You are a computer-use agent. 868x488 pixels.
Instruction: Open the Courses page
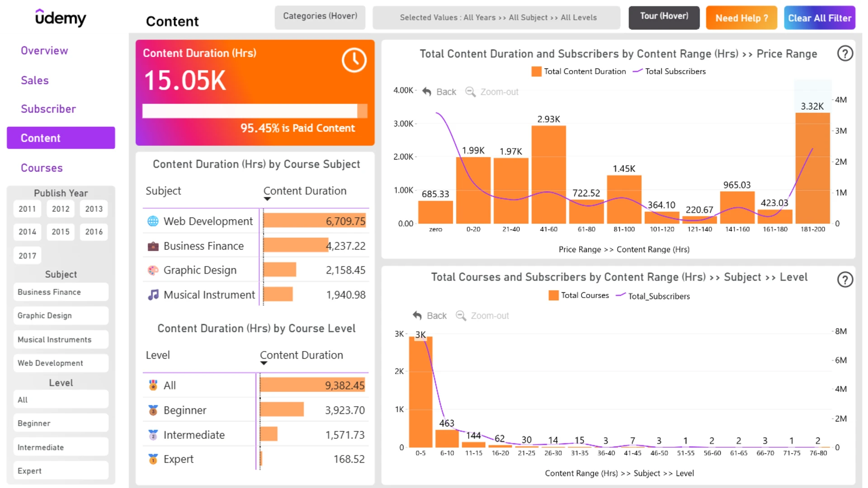[x=42, y=168]
